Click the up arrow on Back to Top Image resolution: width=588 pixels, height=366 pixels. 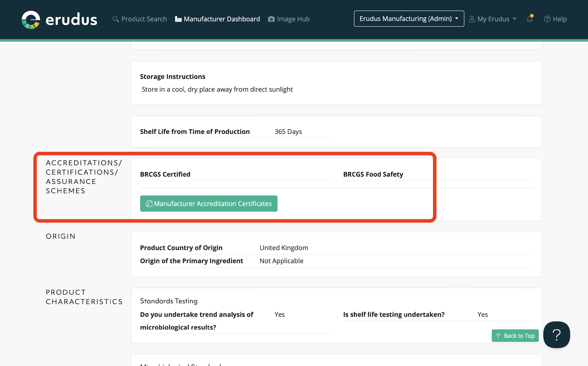tap(498, 336)
